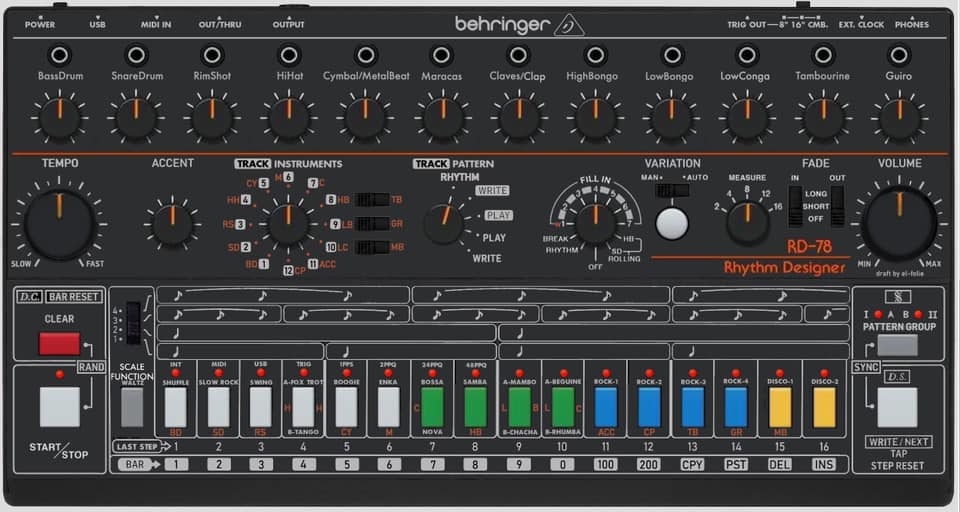This screenshot has height=512, width=960.
Task: Select the blue Rock-1 step 11 key
Action: tap(606, 407)
